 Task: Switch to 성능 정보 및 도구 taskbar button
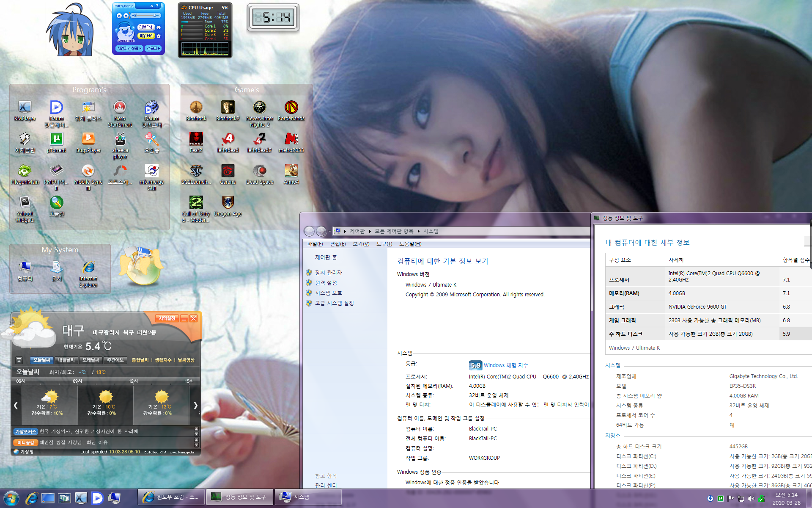(x=239, y=497)
